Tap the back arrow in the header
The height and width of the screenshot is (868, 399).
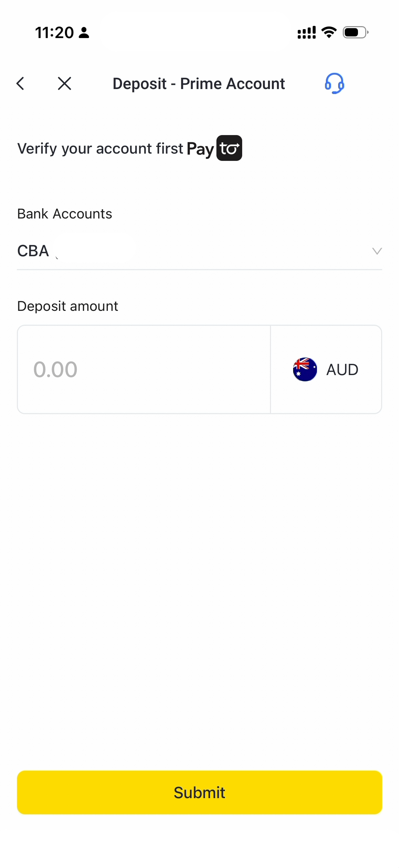[x=21, y=83]
